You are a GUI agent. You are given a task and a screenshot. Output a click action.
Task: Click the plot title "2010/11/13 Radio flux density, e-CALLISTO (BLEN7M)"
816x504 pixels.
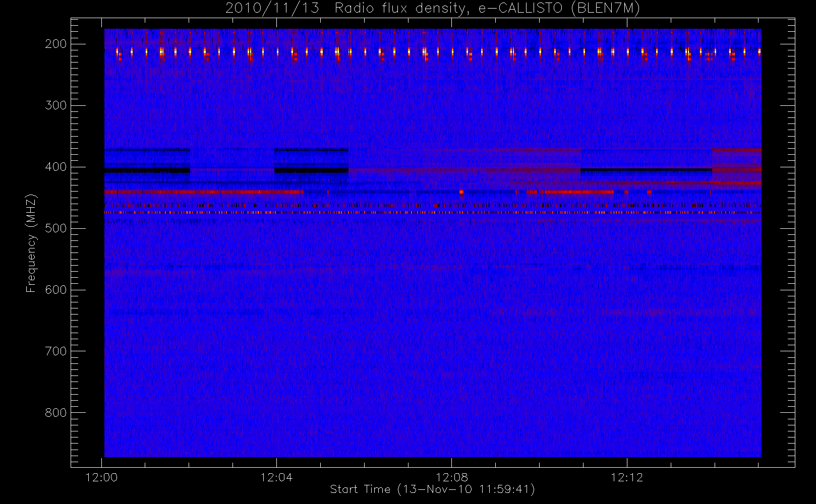click(433, 9)
